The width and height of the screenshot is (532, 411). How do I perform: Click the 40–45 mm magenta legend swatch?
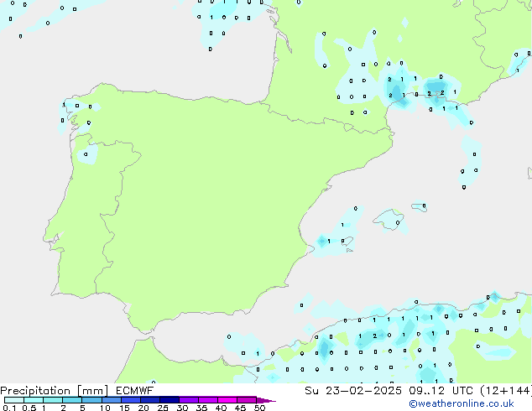227,400
